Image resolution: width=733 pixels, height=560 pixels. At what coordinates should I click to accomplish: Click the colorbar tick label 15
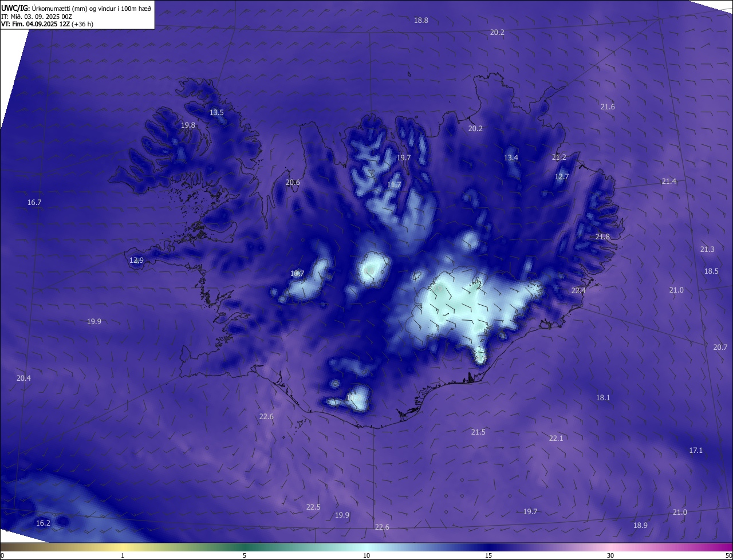pyautogui.click(x=488, y=555)
